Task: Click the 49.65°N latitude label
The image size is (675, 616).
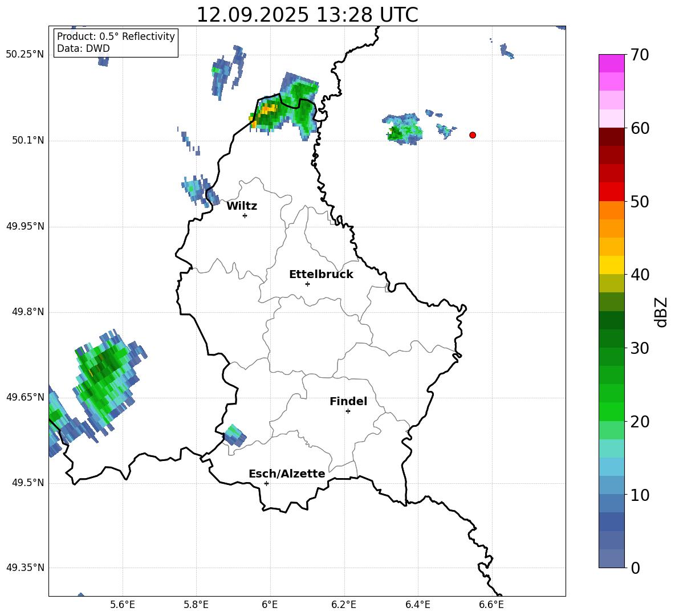Action: click(25, 397)
